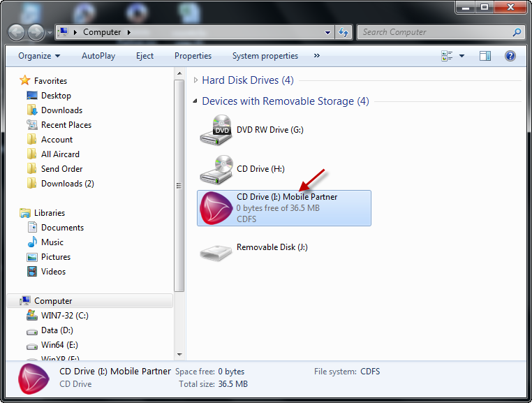Viewport: 532px width, 403px height.
Task: Click the DVD RW Drive (G:) label
Action: [270, 130]
